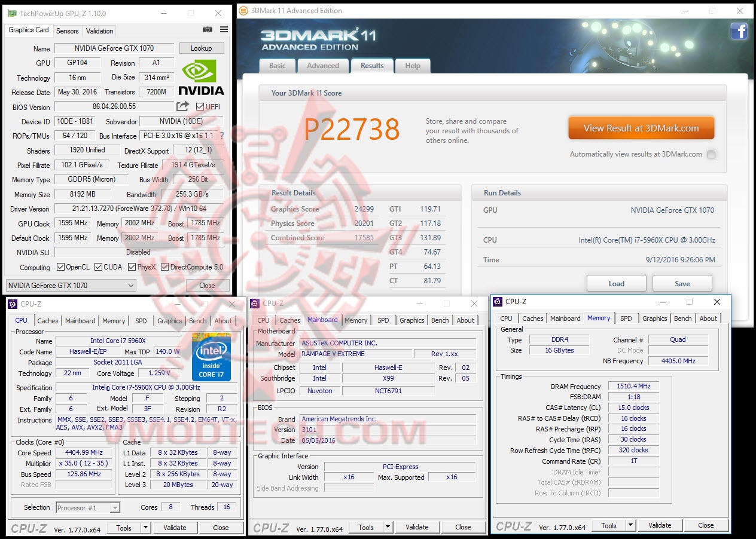Image resolution: width=756 pixels, height=539 pixels.
Task: Click the Save button in 3DMark 11
Action: pyautogui.click(x=682, y=284)
